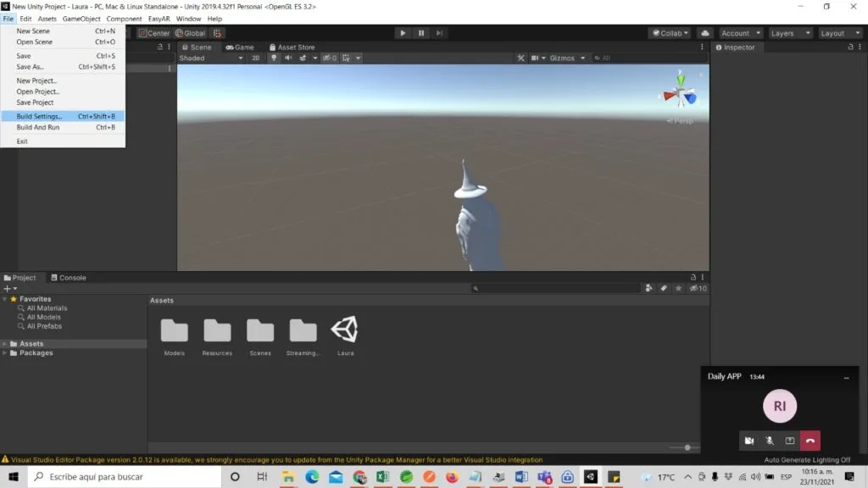Open the Resources folder thumbnail
868x488 pixels.
(217, 330)
